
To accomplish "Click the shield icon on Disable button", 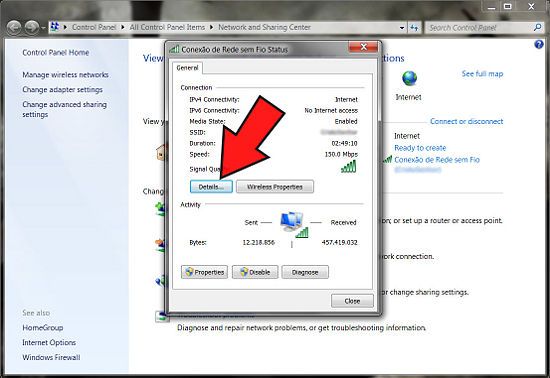I will pos(244,272).
